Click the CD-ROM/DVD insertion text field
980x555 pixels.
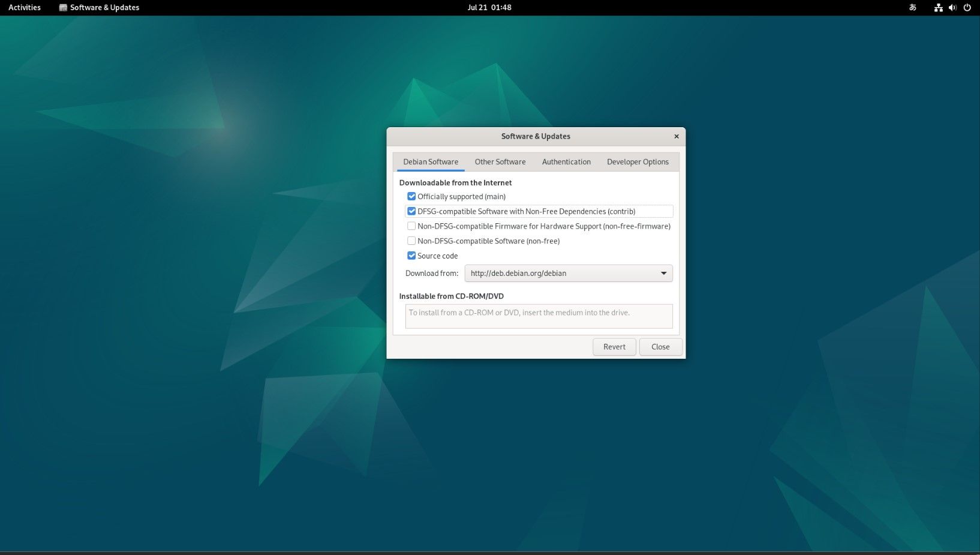(538, 316)
